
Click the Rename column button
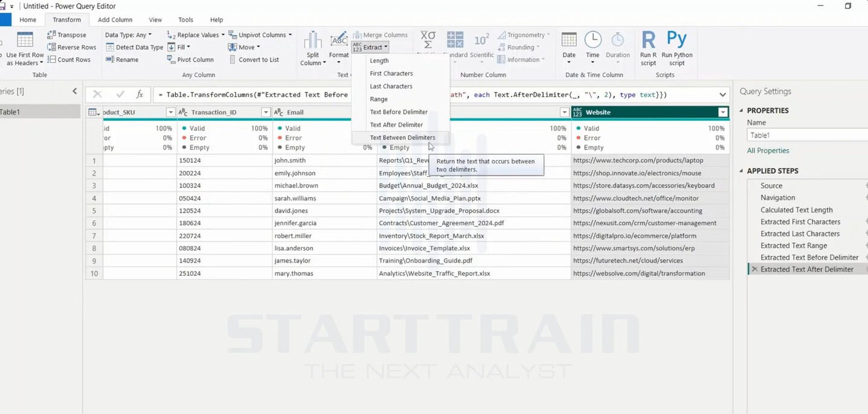(x=122, y=60)
